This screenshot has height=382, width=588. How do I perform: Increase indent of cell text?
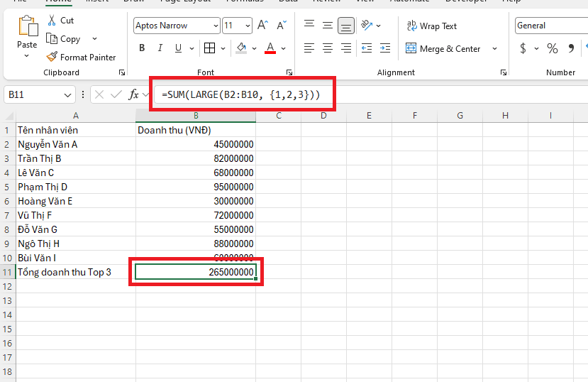(x=385, y=48)
